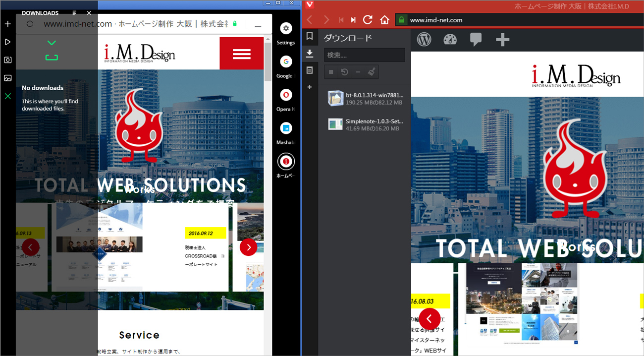
Task: Click the 2016.09.12 date label
Action: tap(206, 233)
